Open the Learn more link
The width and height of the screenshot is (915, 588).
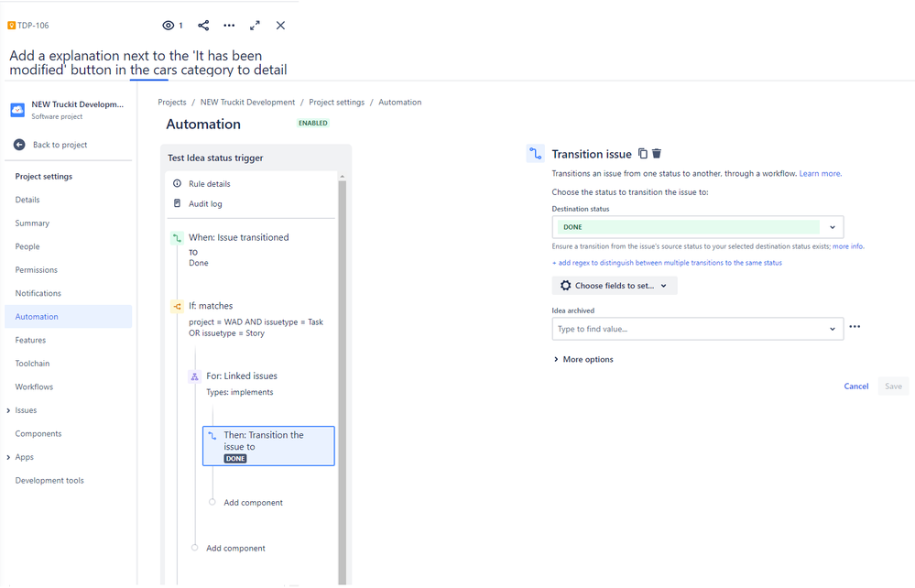[x=820, y=174]
